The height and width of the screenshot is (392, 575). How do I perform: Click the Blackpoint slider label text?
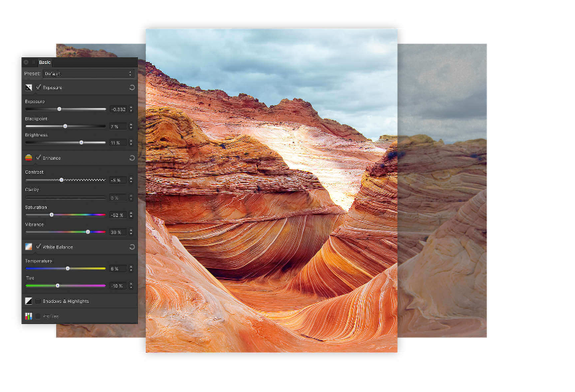(x=36, y=118)
